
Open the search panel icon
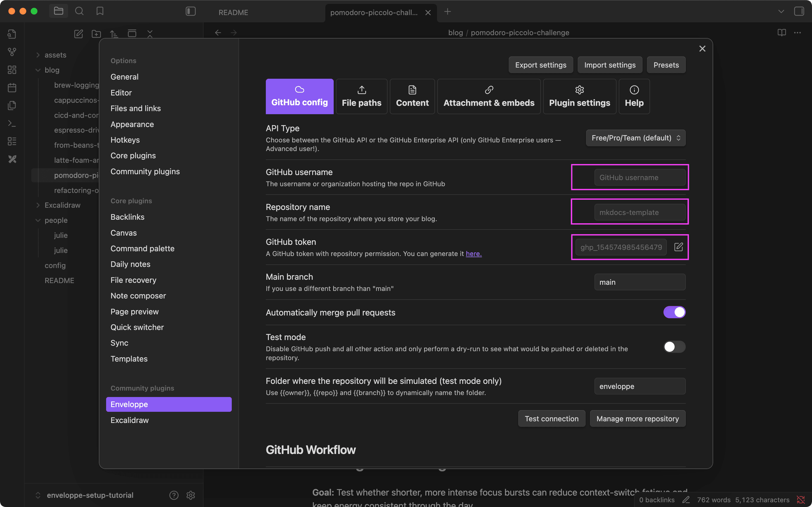(x=79, y=11)
